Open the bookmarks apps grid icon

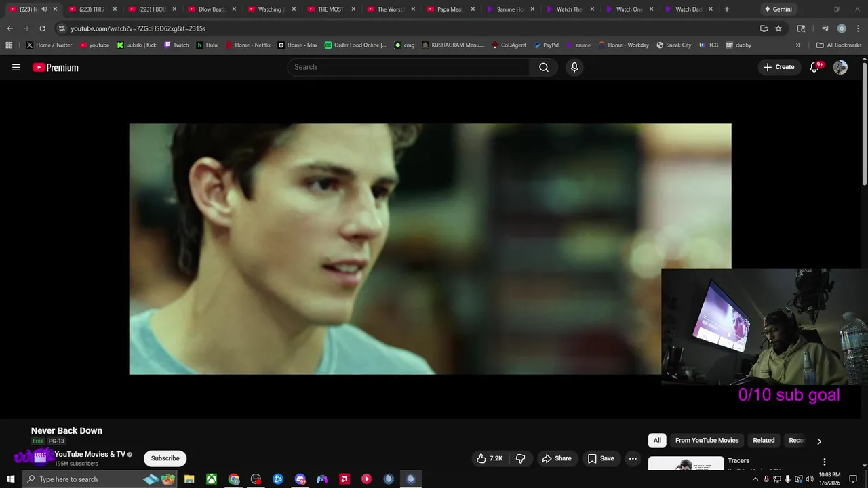(x=9, y=45)
